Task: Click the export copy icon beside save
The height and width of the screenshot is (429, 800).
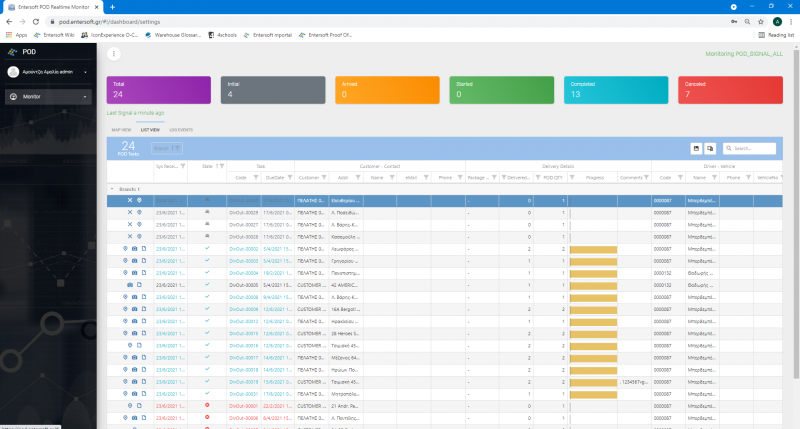Action: coord(710,148)
